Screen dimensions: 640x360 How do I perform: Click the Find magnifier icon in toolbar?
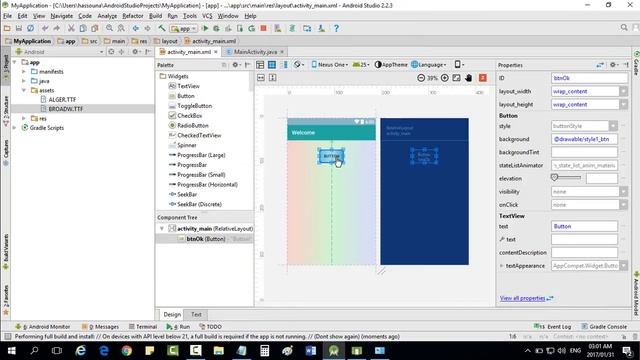pos(109,28)
